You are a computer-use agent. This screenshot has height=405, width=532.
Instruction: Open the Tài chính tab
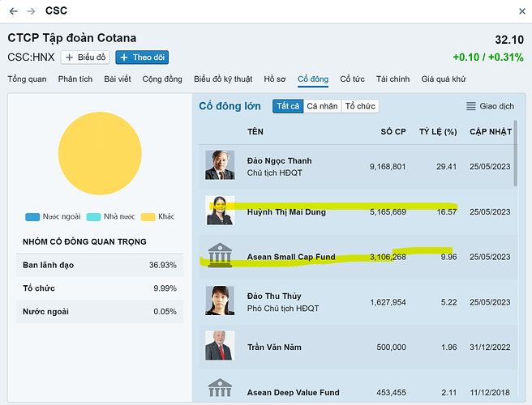pyautogui.click(x=393, y=79)
